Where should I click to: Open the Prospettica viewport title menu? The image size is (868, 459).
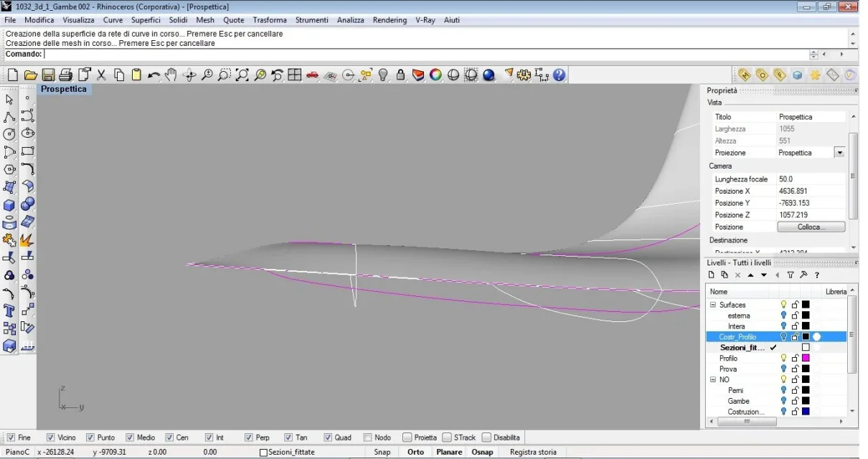(x=64, y=89)
